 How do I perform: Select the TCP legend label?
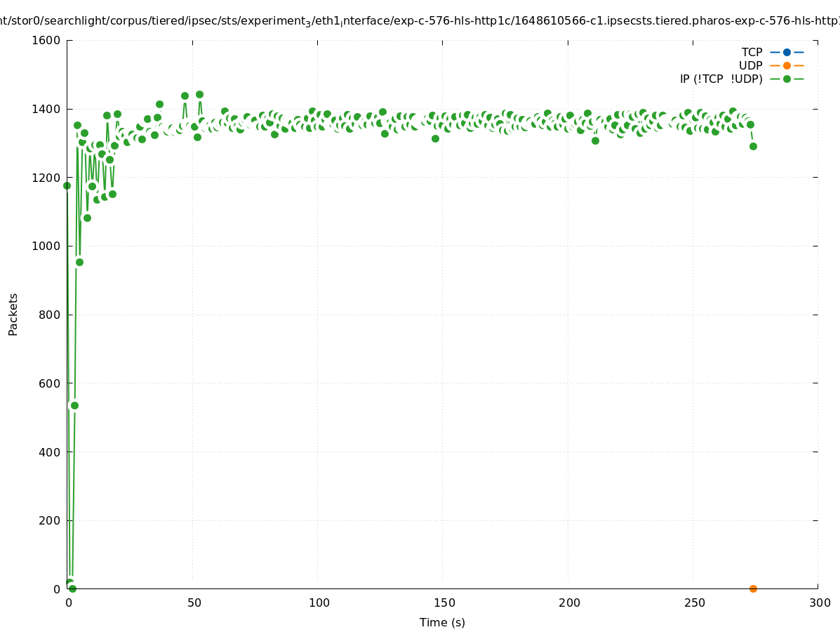[752, 52]
